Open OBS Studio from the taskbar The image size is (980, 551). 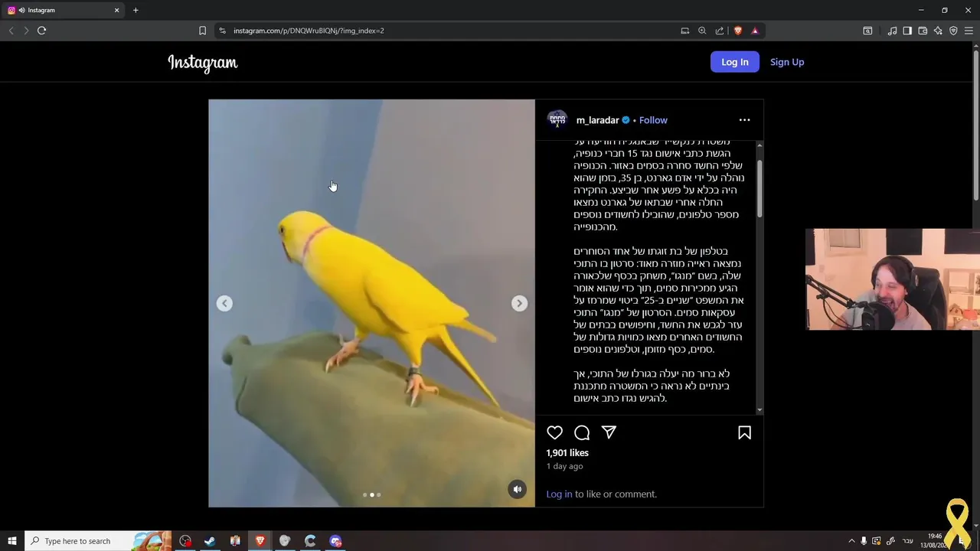[185, 541]
